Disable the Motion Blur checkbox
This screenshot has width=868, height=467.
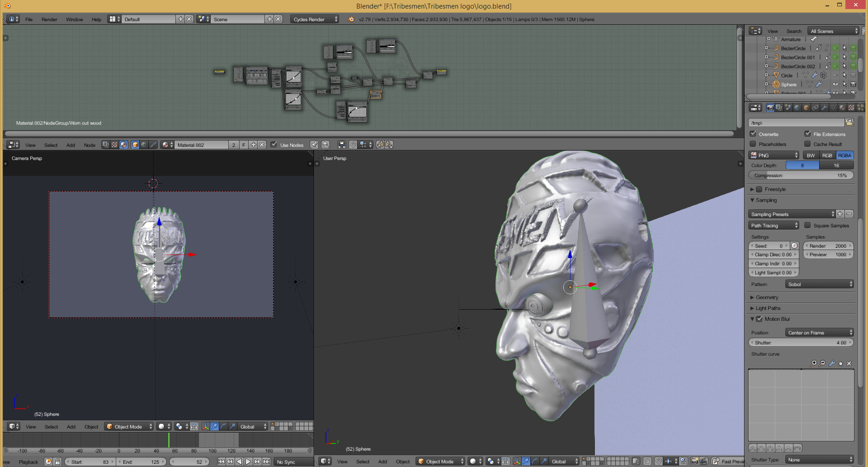tap(759, 319)
